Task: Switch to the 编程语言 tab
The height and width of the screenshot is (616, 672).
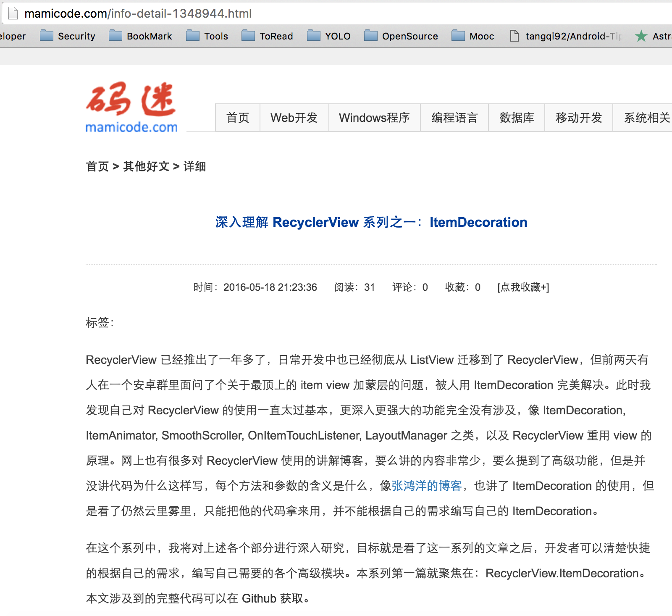Action: coord(454,118)
